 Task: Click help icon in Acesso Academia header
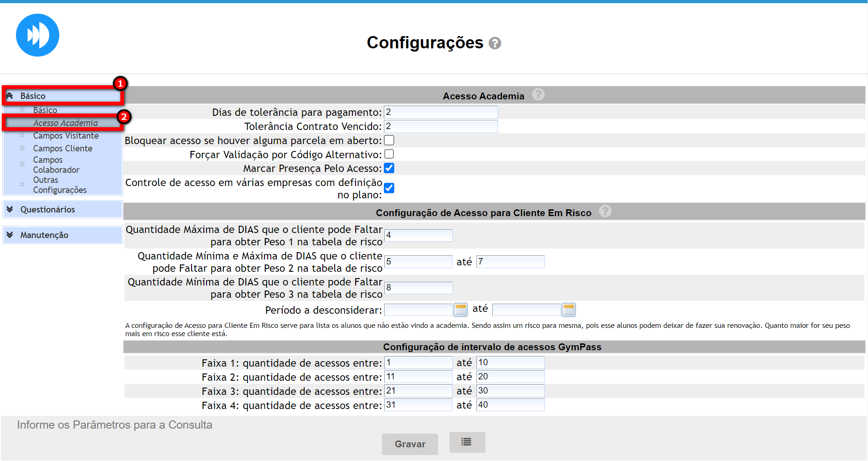pyautogui.click(x=538, y=94)
